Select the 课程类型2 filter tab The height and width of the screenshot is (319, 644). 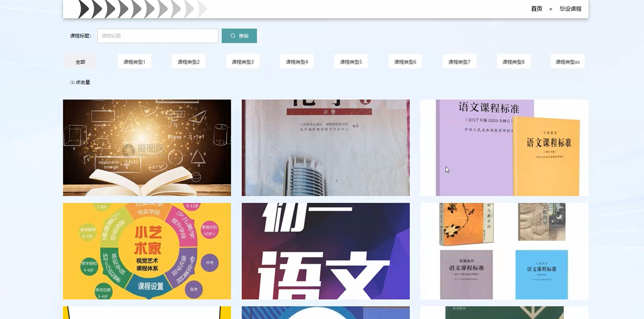(x=188, y=62)
